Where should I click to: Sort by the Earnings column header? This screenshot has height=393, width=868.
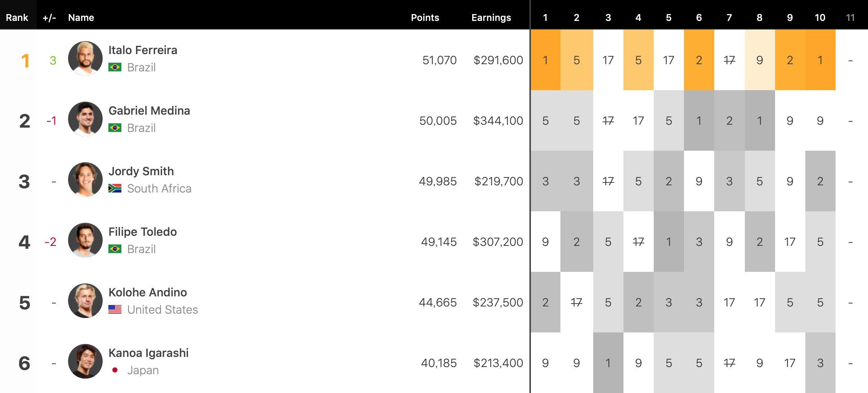click(491, 18)
